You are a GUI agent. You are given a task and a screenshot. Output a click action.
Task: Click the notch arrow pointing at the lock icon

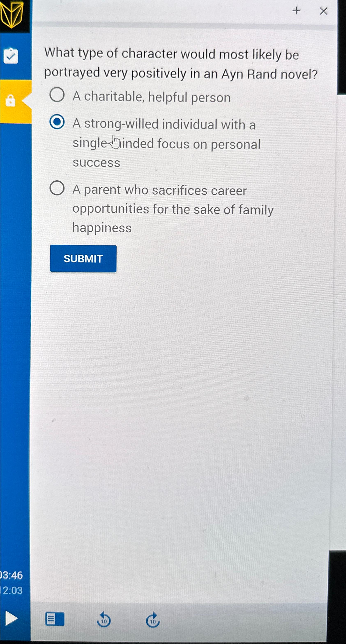coord(26,101)
